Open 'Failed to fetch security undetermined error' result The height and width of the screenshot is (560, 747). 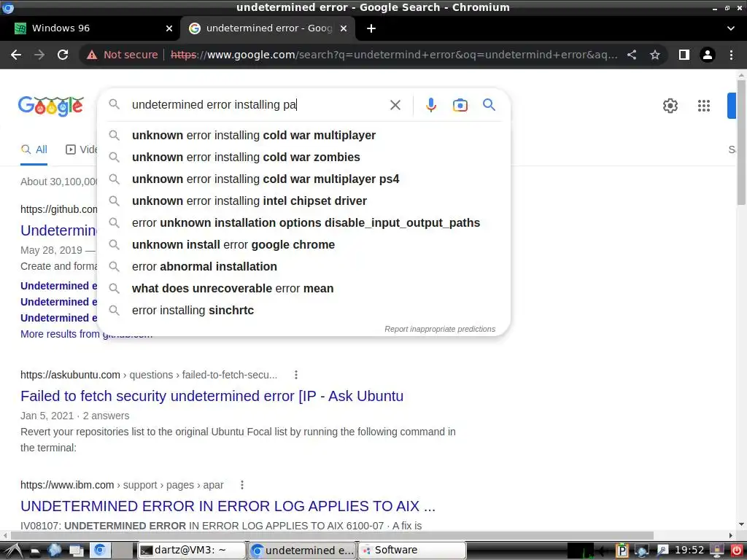click(x=212, y=396)
